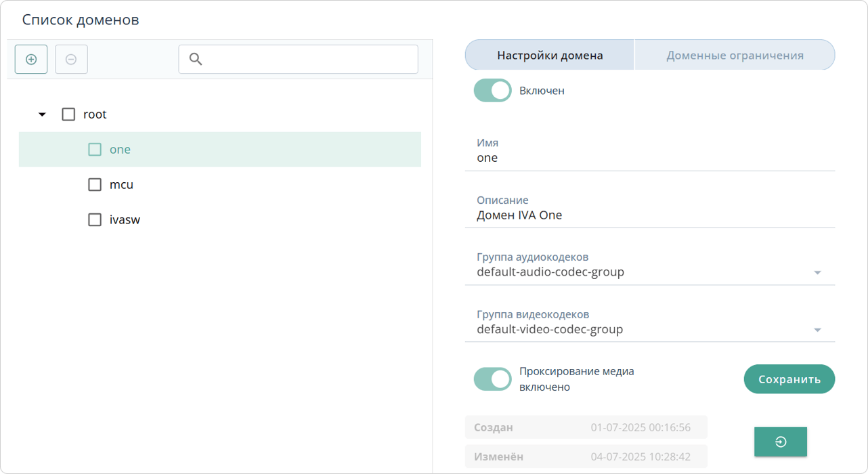Toggle the 'Включен' domain switch
The image size is (868, 474).
click(492, 91)
